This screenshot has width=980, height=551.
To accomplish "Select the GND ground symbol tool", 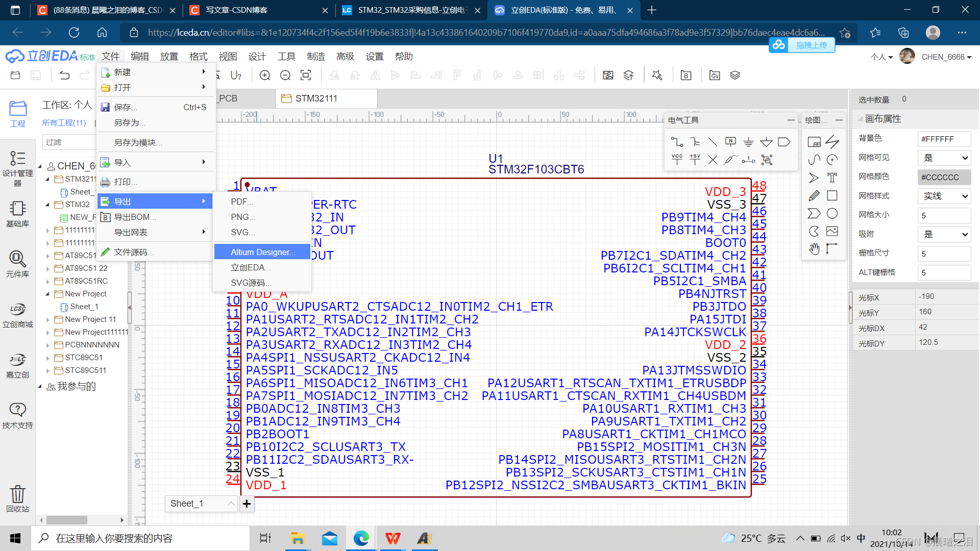I will pos(748,142).
